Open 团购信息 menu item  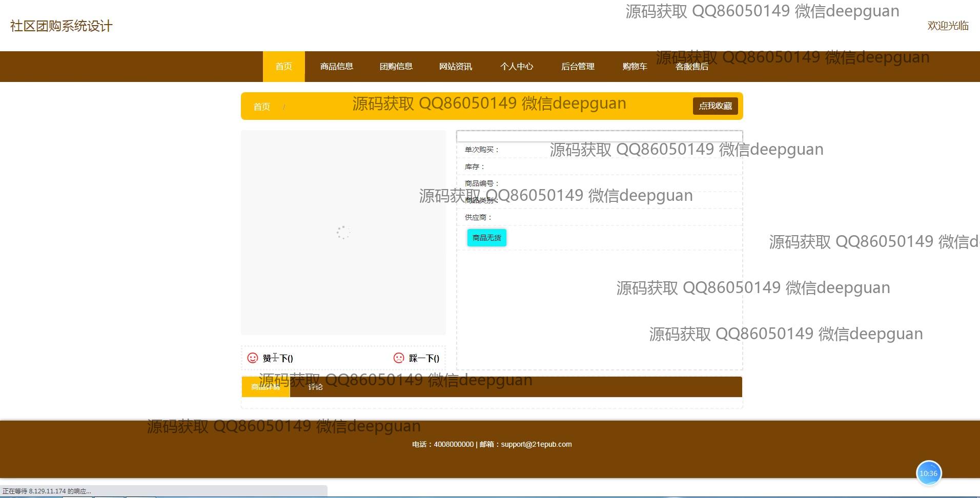(x=396, y=67)
